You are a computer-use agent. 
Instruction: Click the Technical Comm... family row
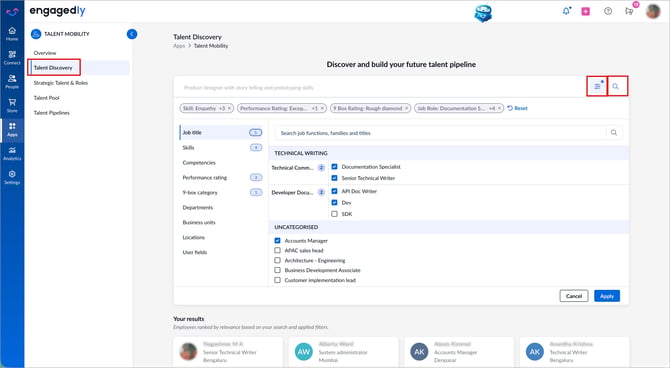coord(298,168)
